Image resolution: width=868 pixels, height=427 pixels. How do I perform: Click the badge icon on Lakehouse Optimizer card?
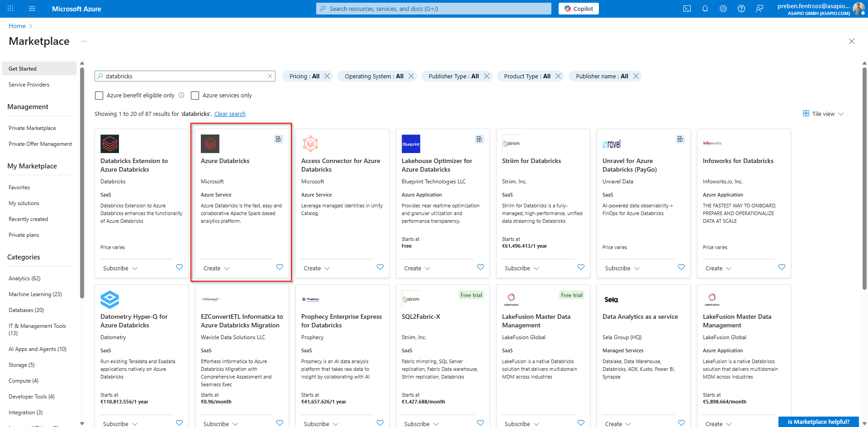coord(479,139)
